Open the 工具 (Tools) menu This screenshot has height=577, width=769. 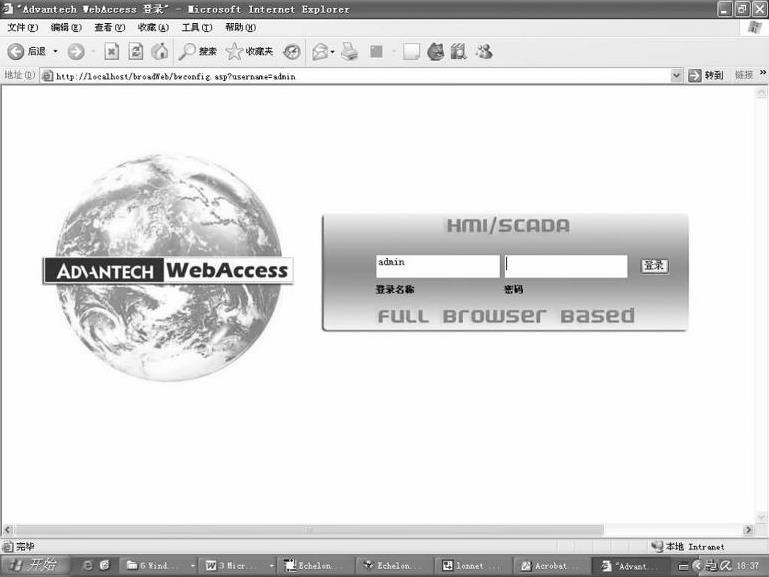pos(197,27)
